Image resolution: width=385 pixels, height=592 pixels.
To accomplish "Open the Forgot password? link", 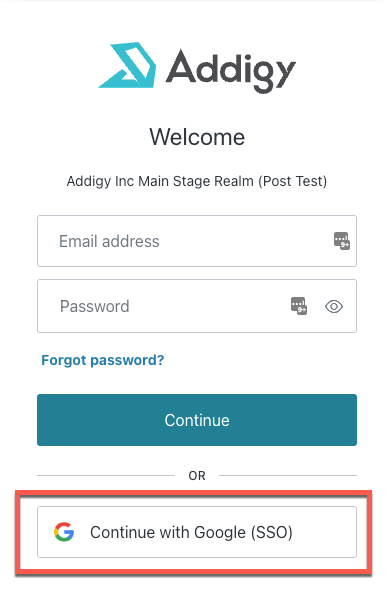I will coord(103,360).
